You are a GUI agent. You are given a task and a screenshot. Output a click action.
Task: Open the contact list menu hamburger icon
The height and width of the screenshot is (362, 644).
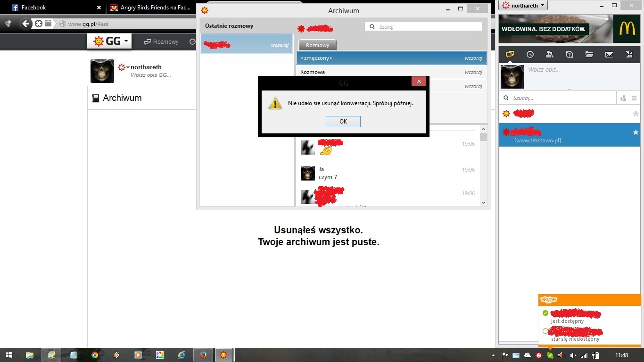point(634,98)
